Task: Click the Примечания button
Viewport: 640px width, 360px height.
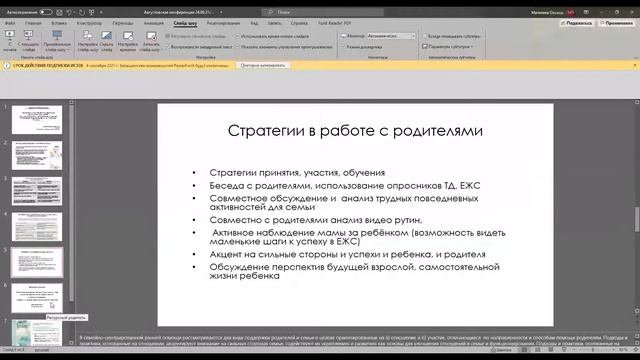Action: [616, 23]
